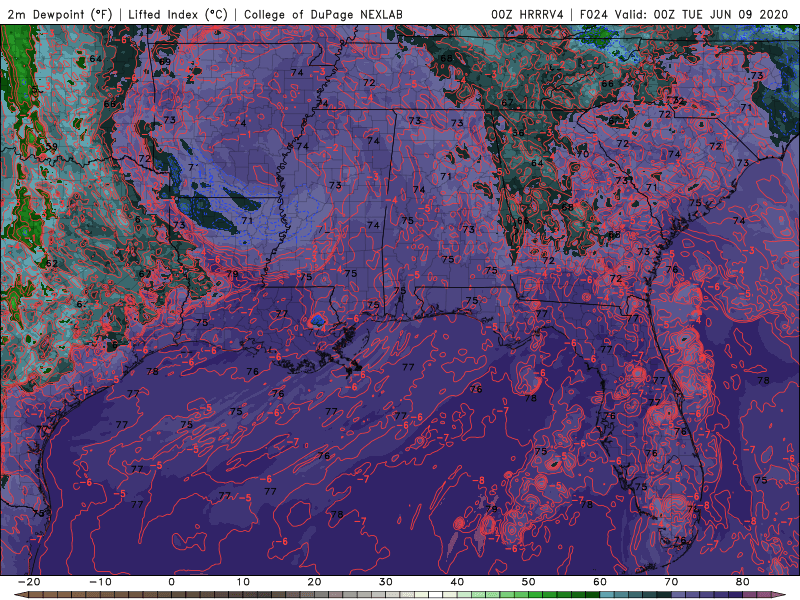
Task: Click the 0 label on the color scale
Action: [x=171, y=582]
